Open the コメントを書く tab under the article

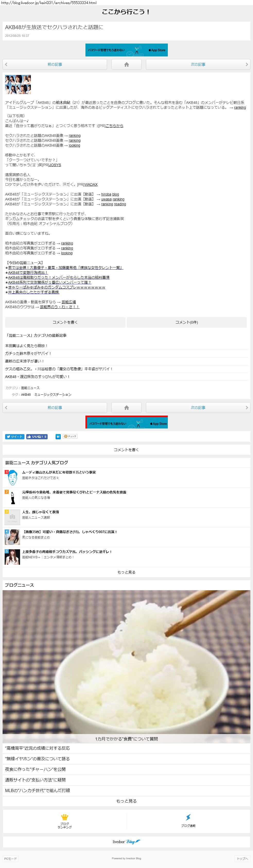pyautogui.click(x=65, y=322)
